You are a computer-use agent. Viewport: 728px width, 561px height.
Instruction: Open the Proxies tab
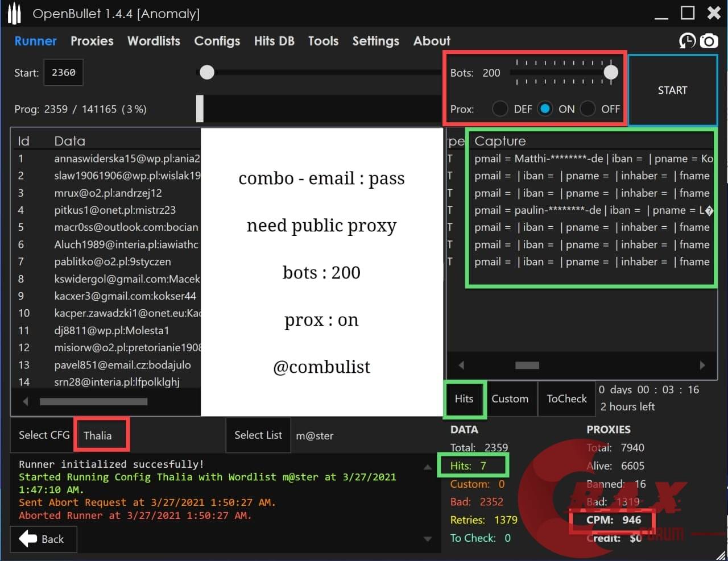coord(92,41)
